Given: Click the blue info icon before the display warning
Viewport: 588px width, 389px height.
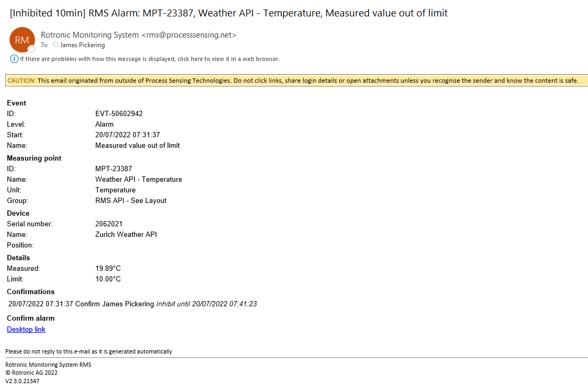Looking at the screenshot, I should click(14, 59).
